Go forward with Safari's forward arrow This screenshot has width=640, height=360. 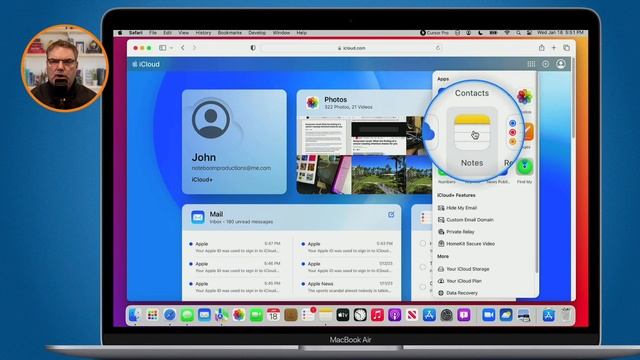(194, 48)
